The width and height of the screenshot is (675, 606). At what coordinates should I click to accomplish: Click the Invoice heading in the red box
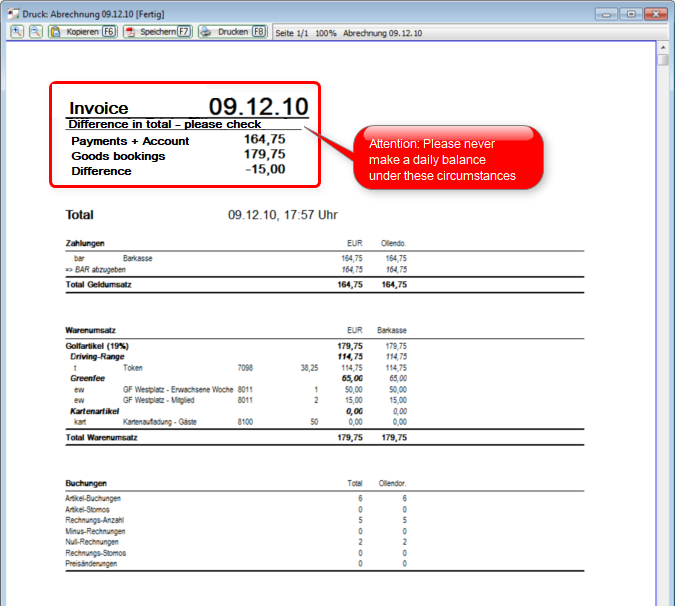[98, 108]
